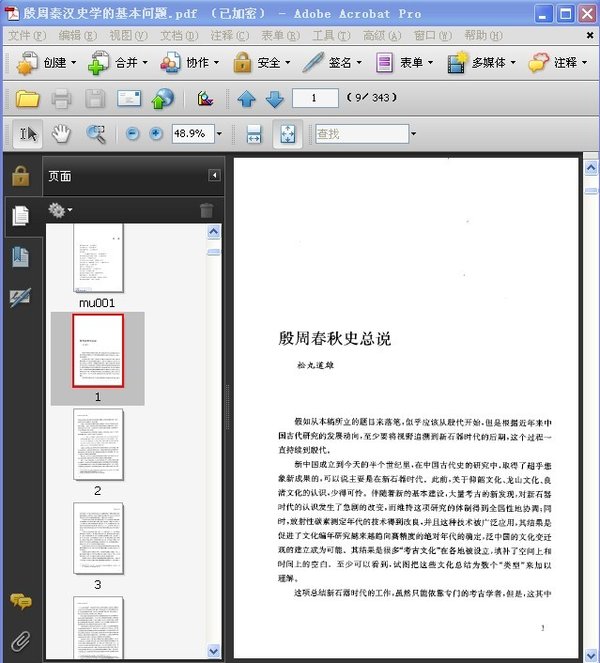Click the open folder icon
The height and width of the screenshot is (663, 600).
27,99
